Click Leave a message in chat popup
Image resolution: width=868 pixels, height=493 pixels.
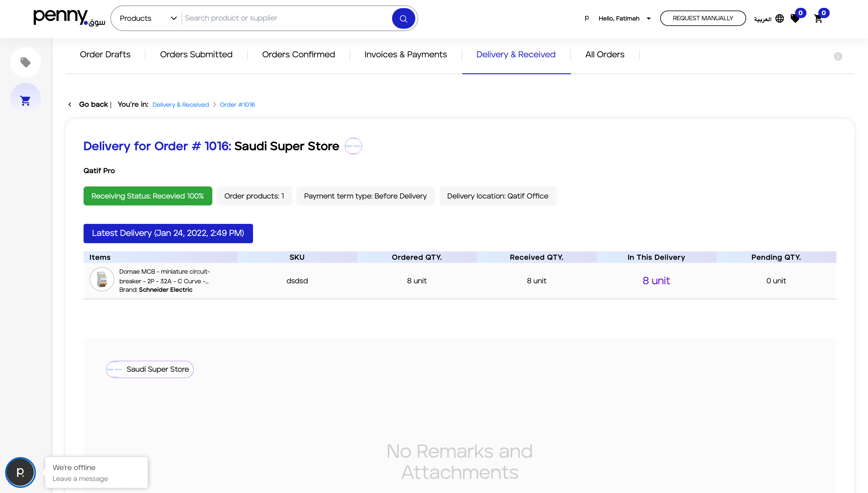point(80,479)
